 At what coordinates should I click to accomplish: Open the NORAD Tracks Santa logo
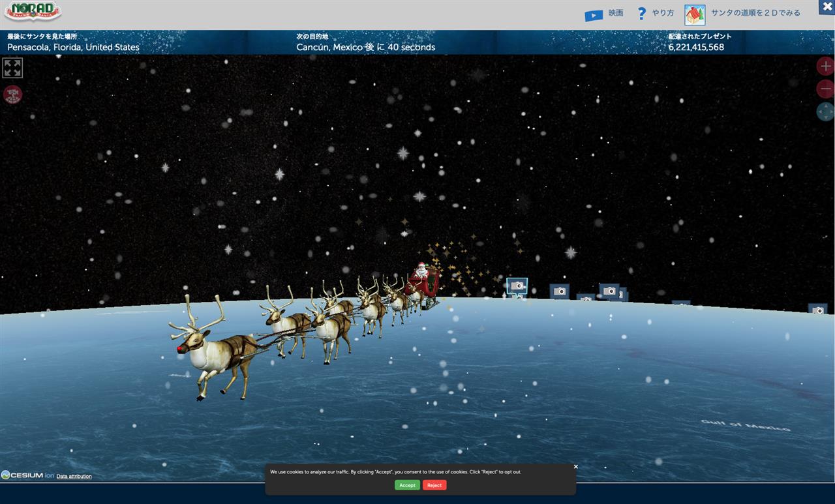(x=33, y=11)
